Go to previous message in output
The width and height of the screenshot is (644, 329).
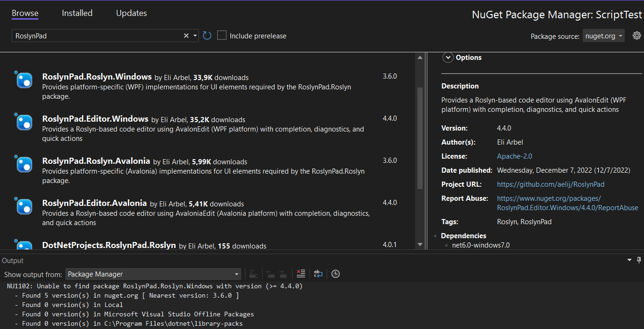pyautogui.click(x=271, y=273)
